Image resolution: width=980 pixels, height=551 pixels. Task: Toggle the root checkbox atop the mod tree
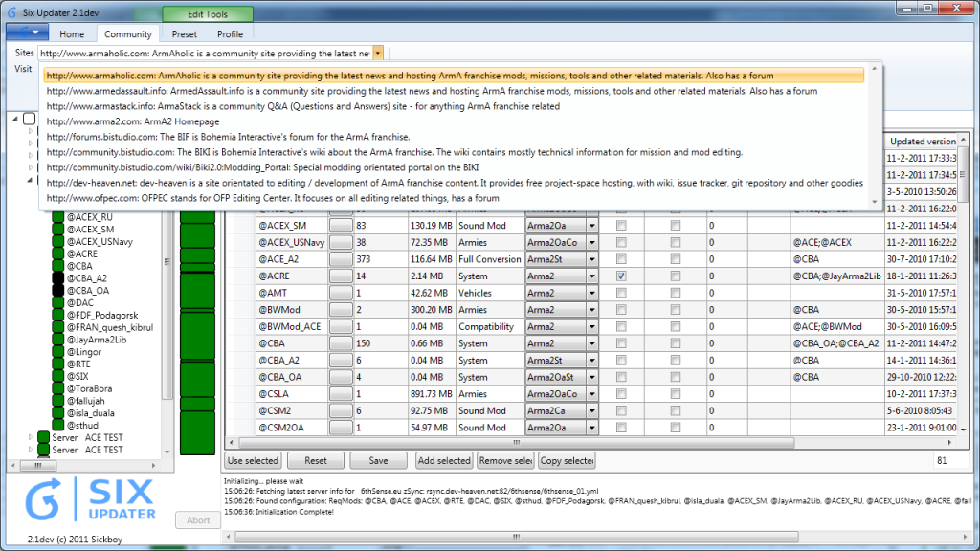(30, 120)
